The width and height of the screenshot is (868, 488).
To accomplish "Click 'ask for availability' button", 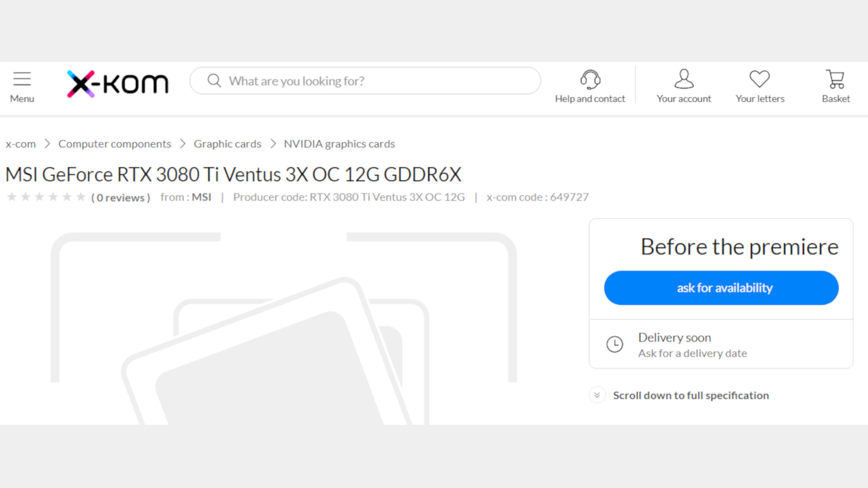I will [x=721, y=288].
